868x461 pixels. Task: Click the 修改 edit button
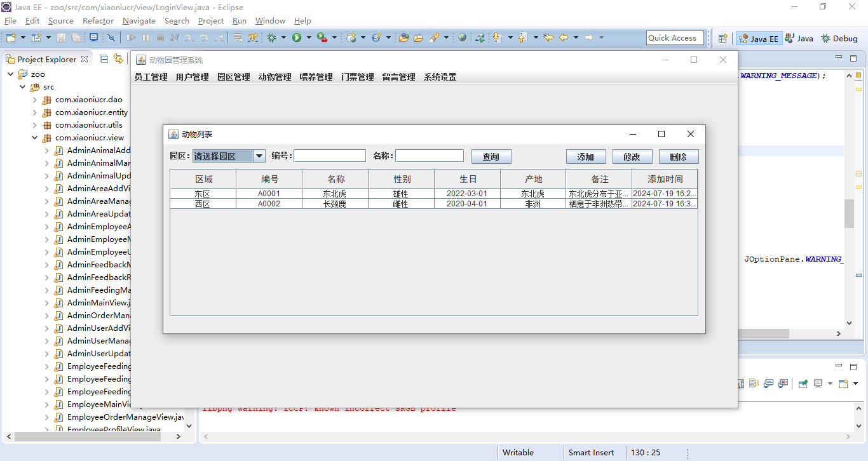632,156
